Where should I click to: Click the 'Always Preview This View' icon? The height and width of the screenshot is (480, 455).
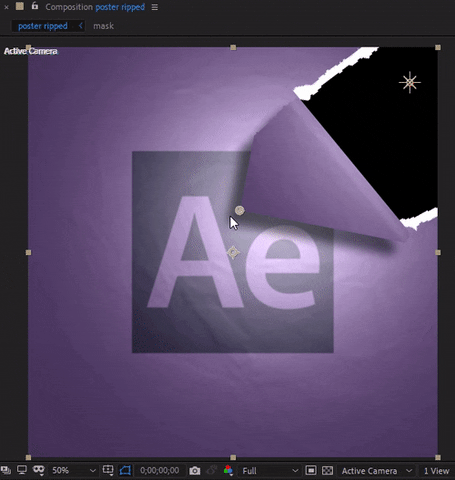click(x=6, y=470)
